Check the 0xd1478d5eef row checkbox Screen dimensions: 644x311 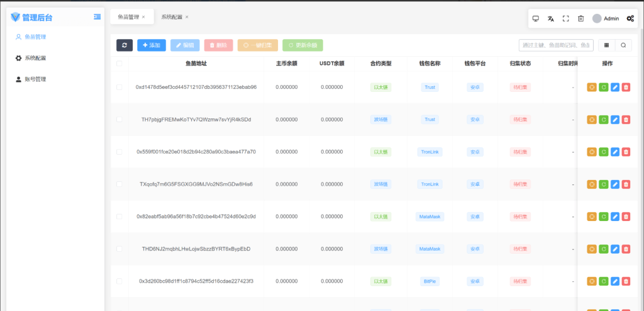coord(119,88)
